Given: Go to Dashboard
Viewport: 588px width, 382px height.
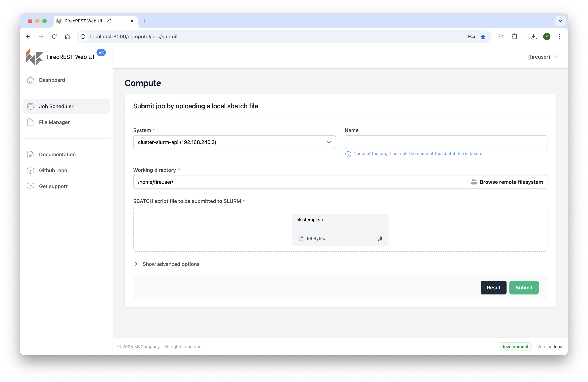Looking at the screenshot, I should click(66, 80).
